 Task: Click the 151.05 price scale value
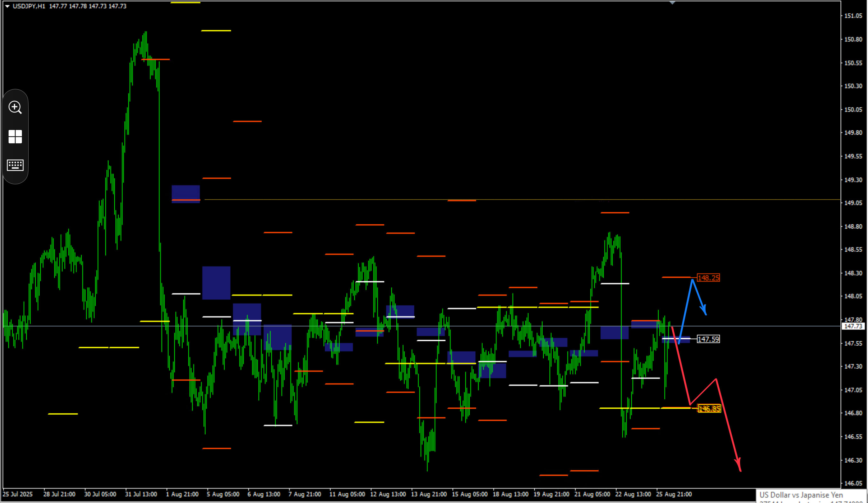click(853, 16)
